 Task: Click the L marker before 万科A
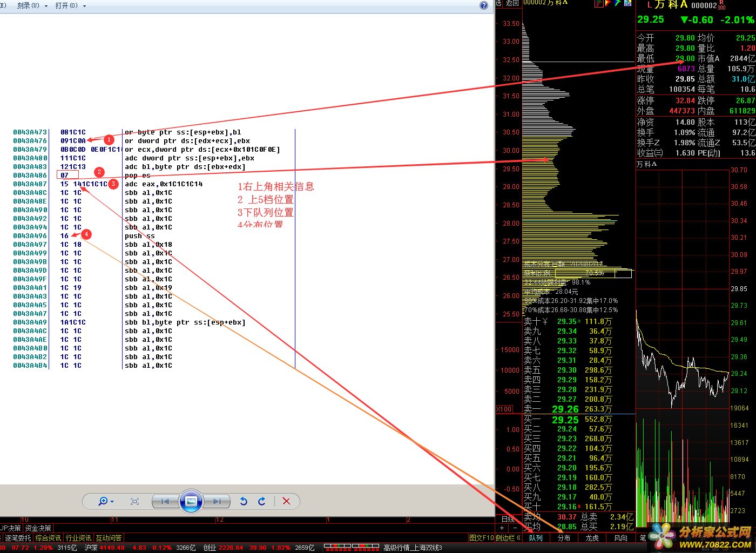click(x=649, y=5)
